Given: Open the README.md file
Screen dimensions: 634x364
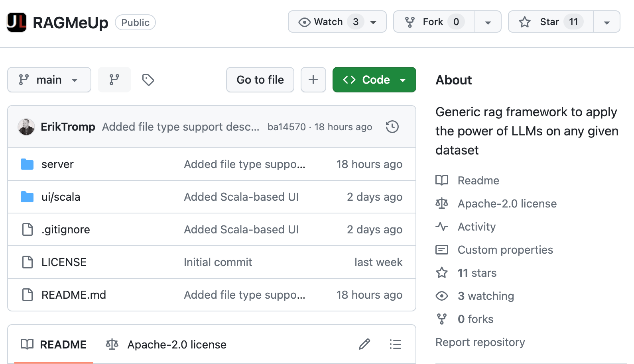Looking at the screenshot, I should [x=74, y=295].
